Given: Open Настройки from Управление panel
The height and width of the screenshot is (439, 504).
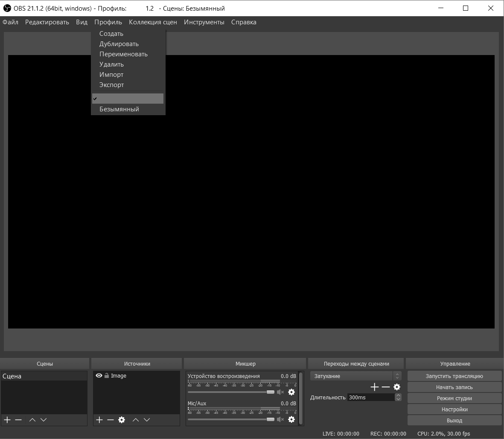Looking at the screenshot, I should click(454, 409).
